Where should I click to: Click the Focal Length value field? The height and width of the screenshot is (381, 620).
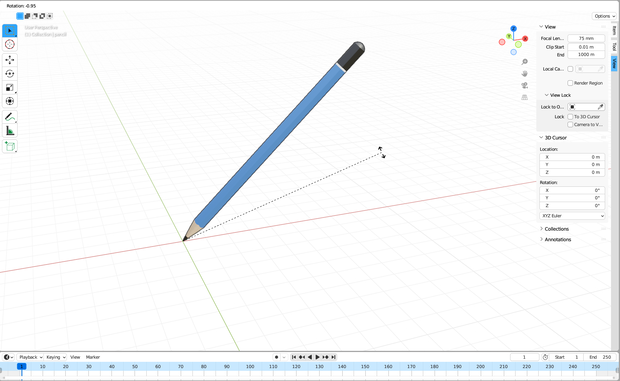click(586, 38)
